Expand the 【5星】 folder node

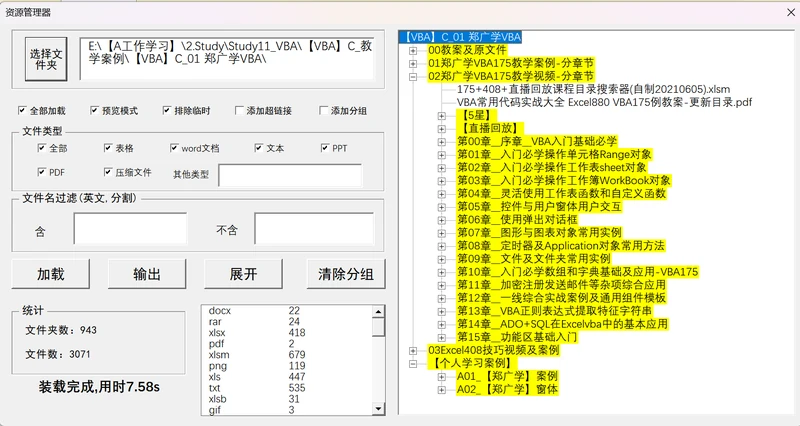point(441,116)
